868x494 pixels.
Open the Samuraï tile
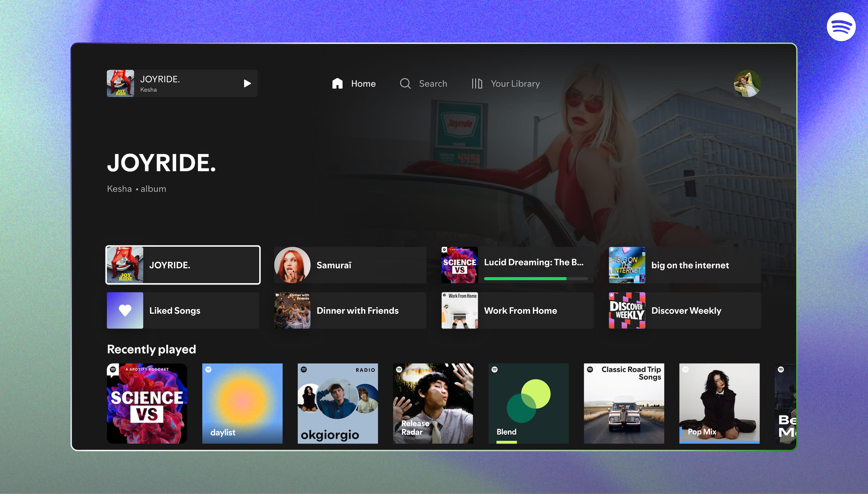pyautogui.click(x=349, y=265)
